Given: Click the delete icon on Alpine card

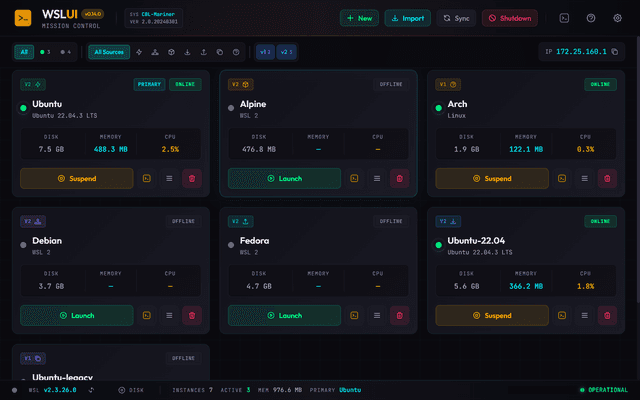Looking at the screenshot, I should point(400,178).
